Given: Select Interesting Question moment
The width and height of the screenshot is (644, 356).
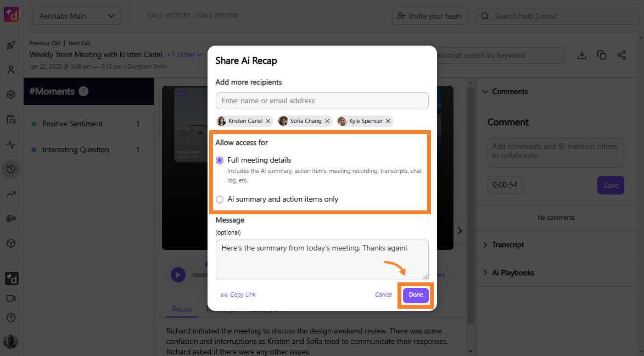Looking at the screenshot, I should tap(86, 149).
